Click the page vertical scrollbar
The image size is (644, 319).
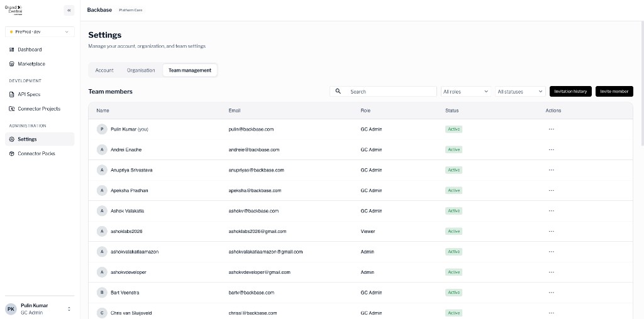point(642,84)
